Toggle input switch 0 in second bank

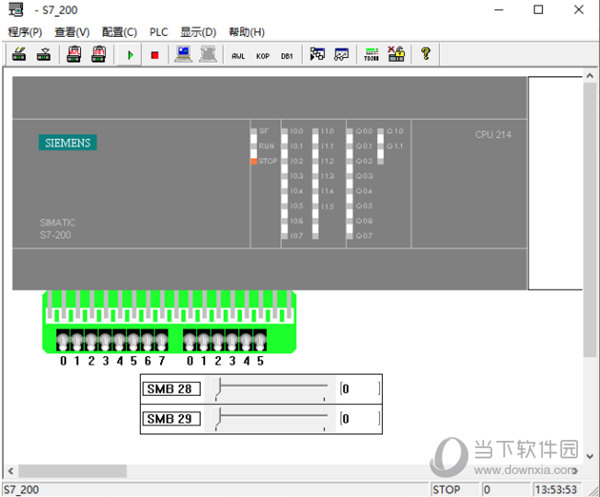pos(190,340)
